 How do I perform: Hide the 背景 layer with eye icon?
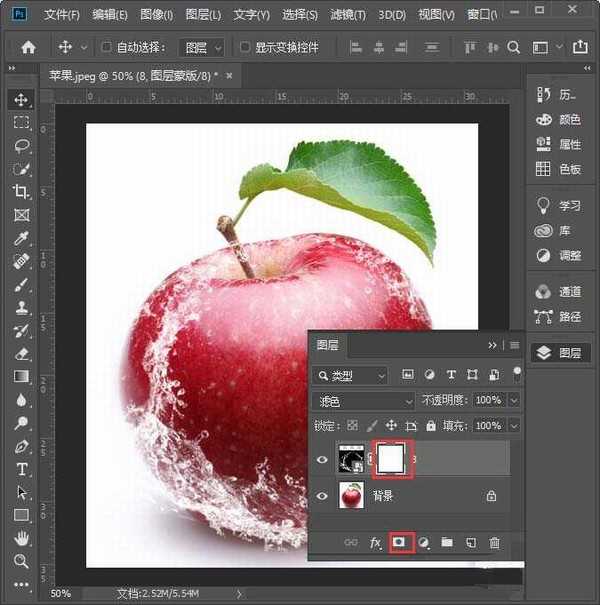pyautogui.click(x=323, y=495)
